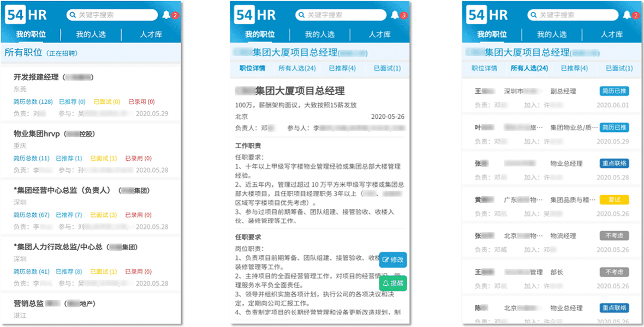
Task: Focus the keyword search box in right screen
Action: (573, 15)
